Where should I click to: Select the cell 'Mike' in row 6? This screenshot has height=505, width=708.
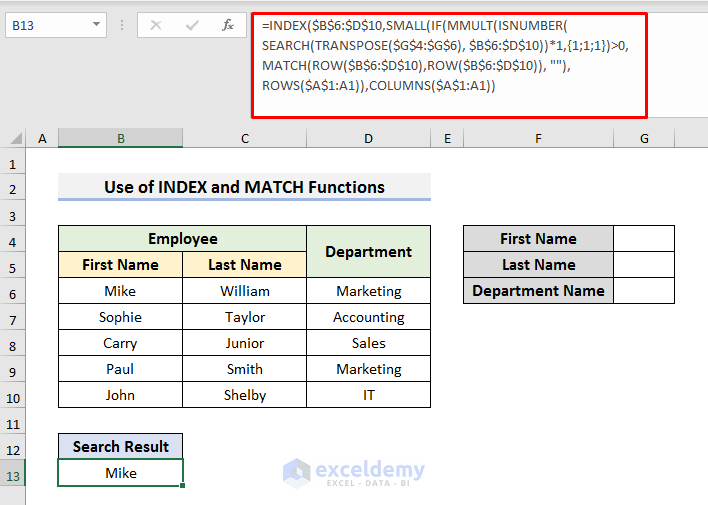[121, 291]
